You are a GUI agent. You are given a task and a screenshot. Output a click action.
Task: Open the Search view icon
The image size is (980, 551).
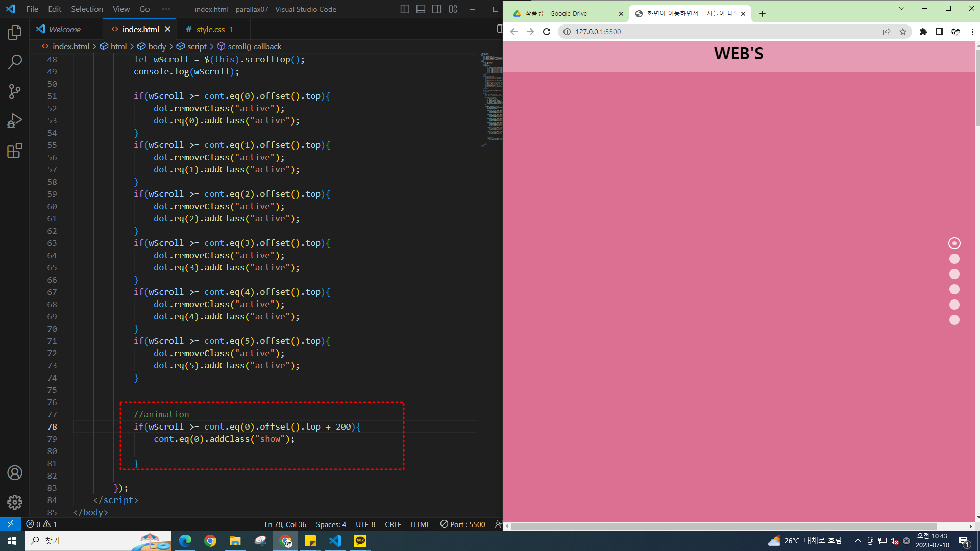(x=15, y=62)
